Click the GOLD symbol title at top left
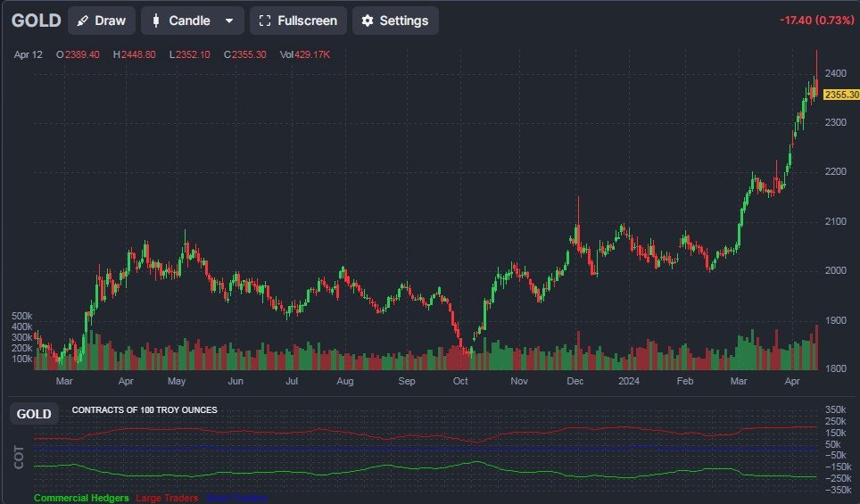The height and width of the screenshot is (504, 860). pyautogui.click(x=37, y=21)
